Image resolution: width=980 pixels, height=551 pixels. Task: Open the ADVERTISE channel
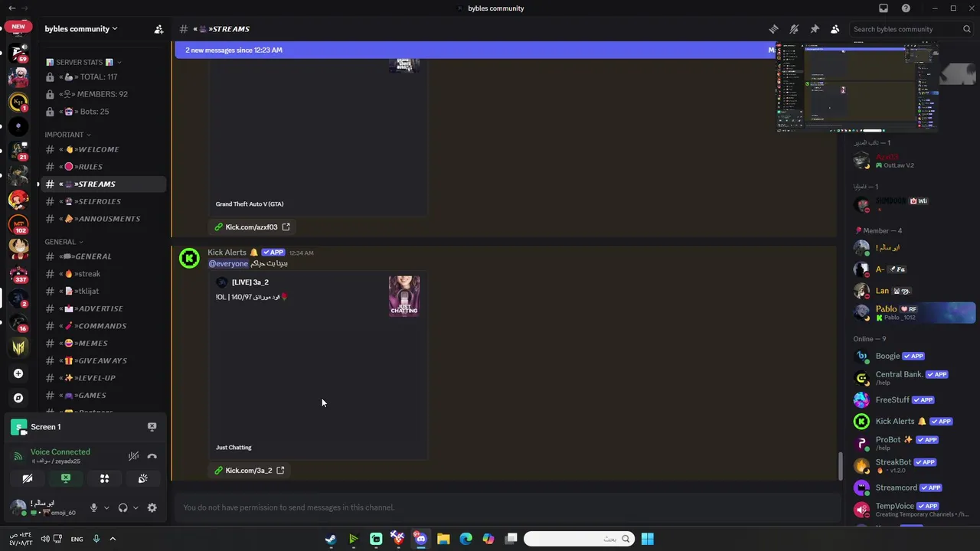pyautogui.click(x=102, y=308)
